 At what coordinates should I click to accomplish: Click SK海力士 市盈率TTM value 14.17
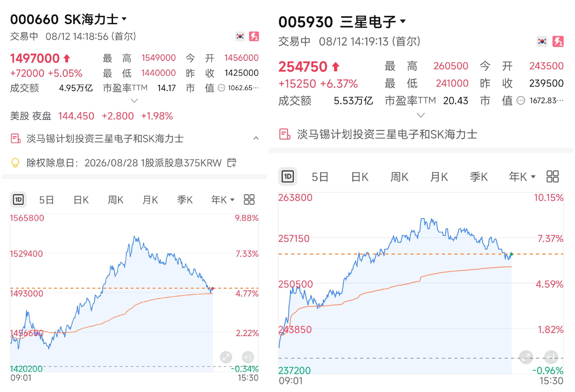pos(166,88)
